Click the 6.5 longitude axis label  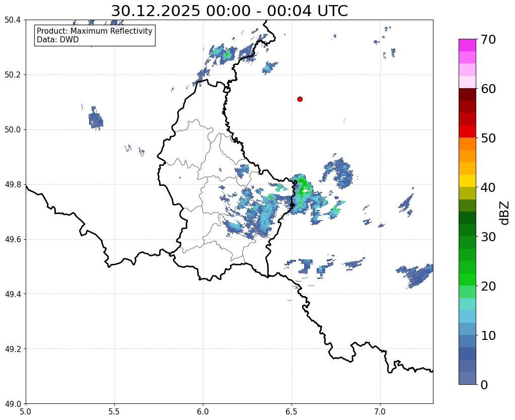pos(291,411)
